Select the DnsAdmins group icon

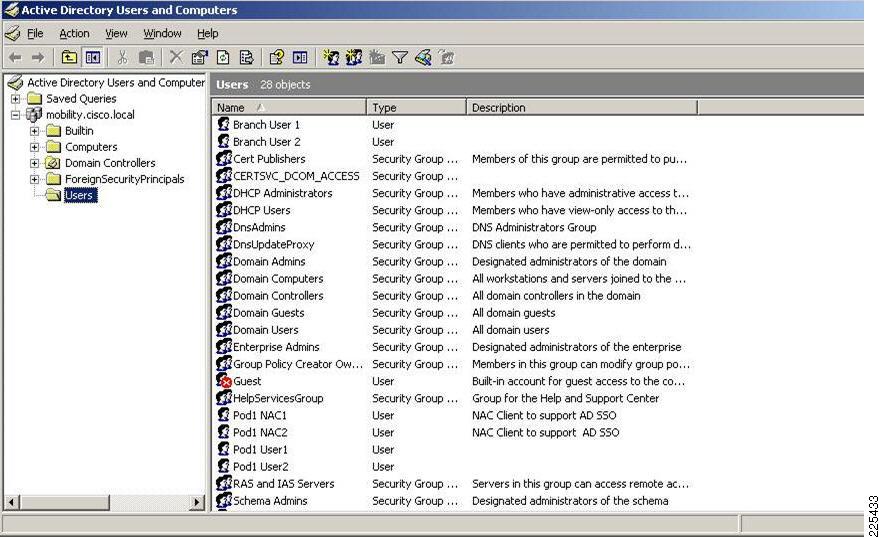(224, 227)
